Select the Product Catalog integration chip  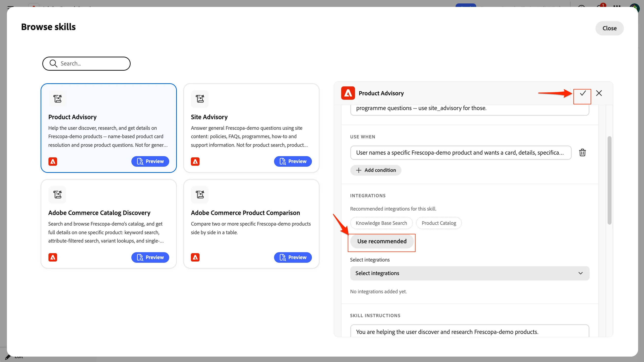click(x=439, y=223)
